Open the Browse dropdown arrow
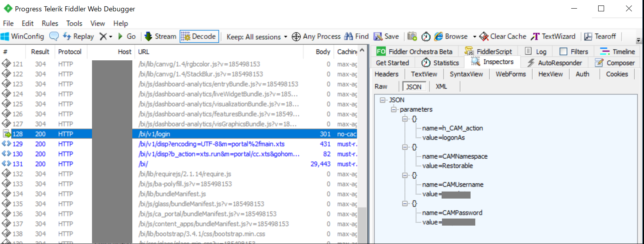Screen dimensions: 644x244 click(474, 37)
